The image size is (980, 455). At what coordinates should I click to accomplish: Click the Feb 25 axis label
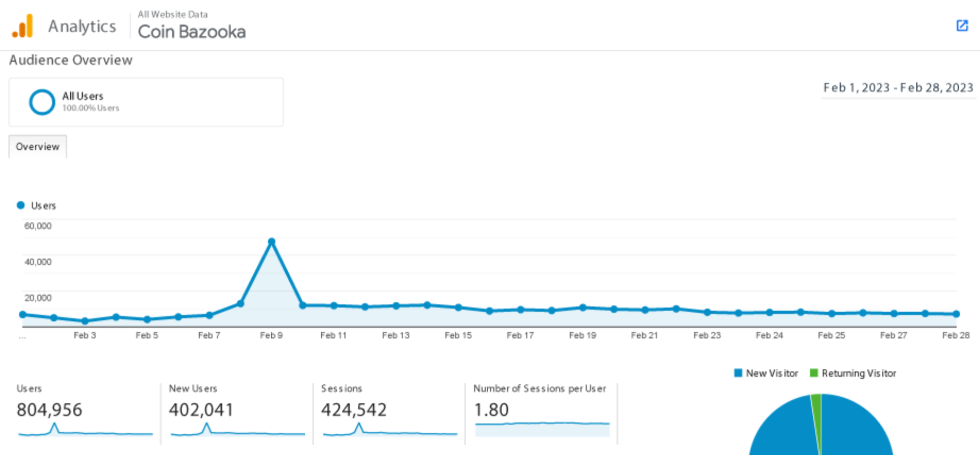click(x=832, y=335)
